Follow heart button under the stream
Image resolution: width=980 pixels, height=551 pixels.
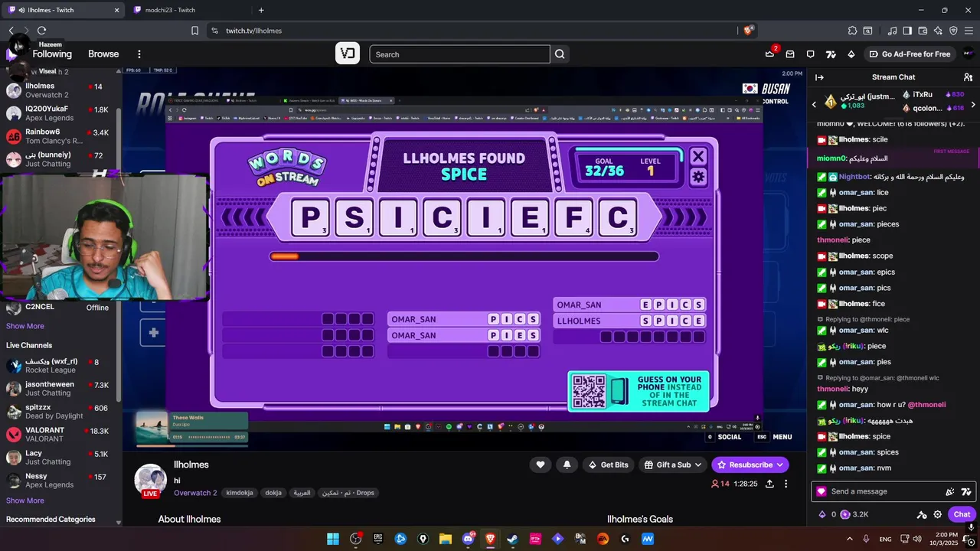pos(541,465)
